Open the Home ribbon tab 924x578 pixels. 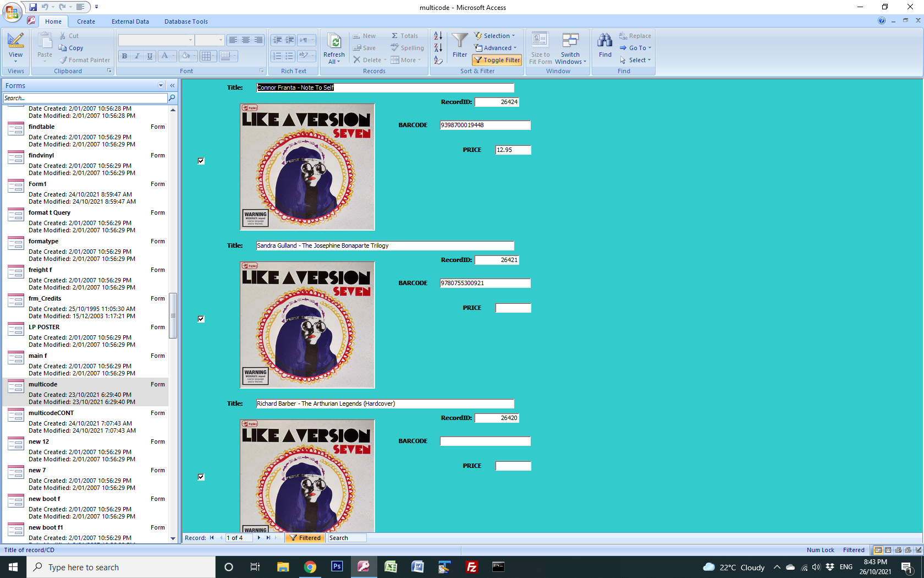point(53,21)
